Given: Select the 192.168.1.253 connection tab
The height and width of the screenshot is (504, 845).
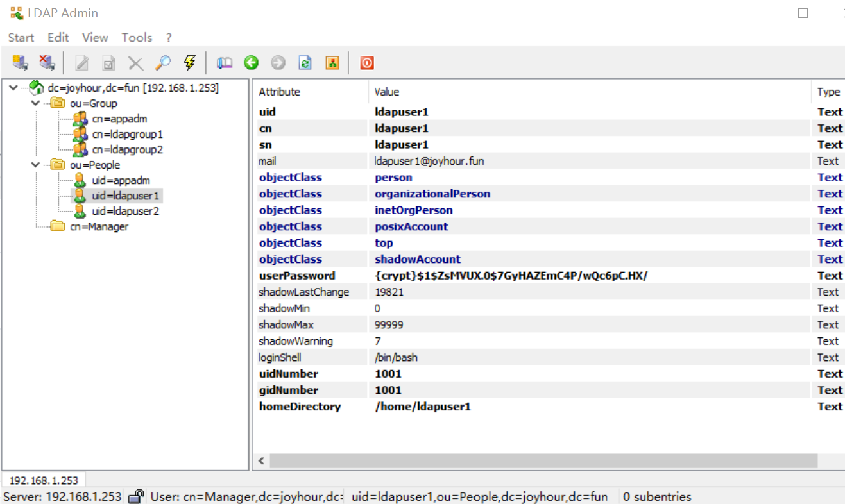Looking at the screenshot, I should 44,480.
